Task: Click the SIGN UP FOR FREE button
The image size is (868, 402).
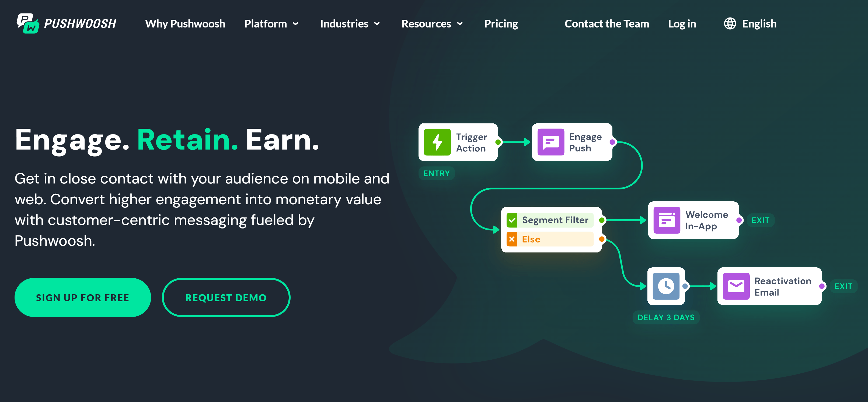Action: pyautogui.click(x=83, y=297)
